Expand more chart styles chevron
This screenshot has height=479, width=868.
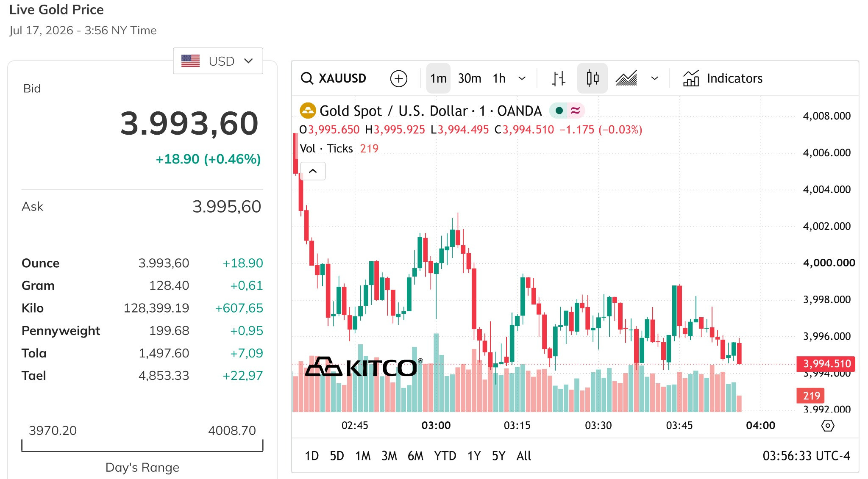point(654,78)
